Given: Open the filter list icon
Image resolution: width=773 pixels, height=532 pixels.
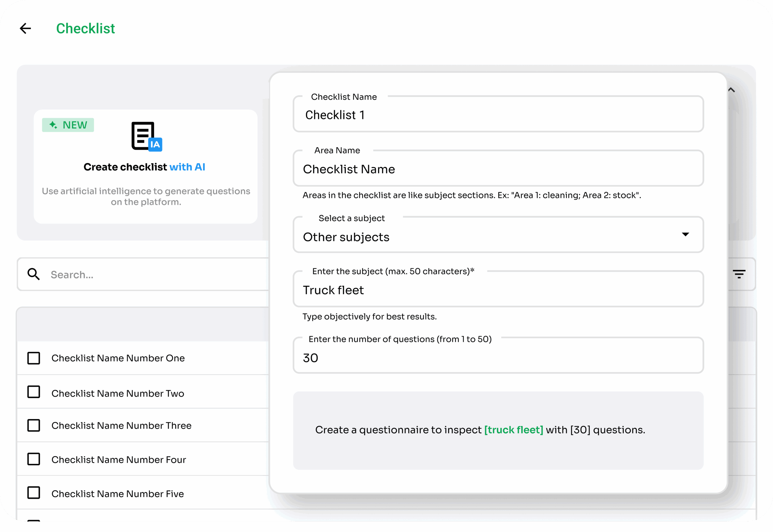Looking at the screenshot, I should pyautogui.click(x=739, y=274).
